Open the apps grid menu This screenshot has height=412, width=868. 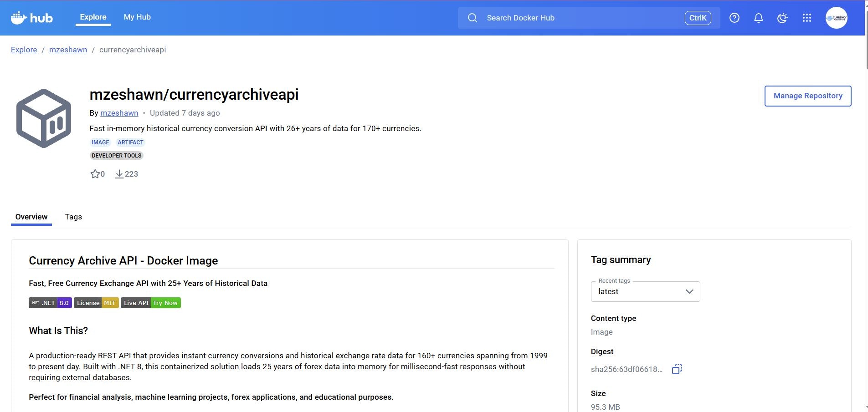pyautogui.click(x=806, y=18)
